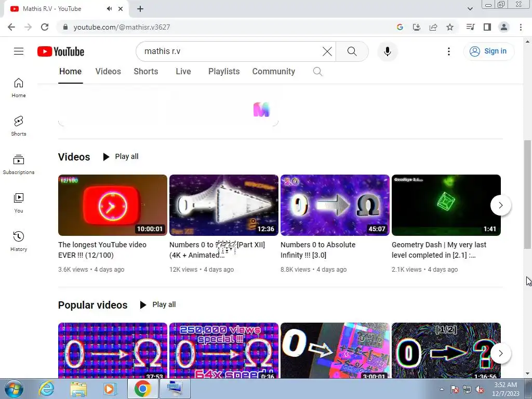This screenshot has width=532, height=399.
Task: Open File Explorer from taskbar
Action: pyautogui.click(x=78, y=389)
